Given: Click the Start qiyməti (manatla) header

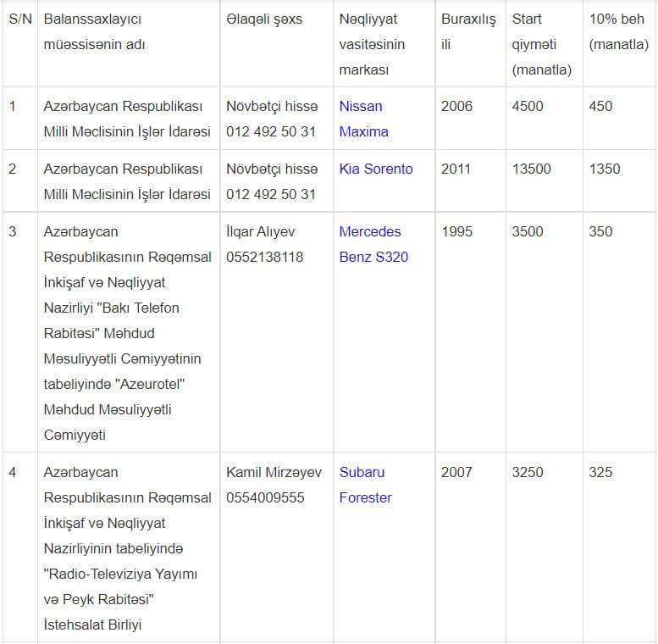Looking at the screenshot, I should tap(541, 44).
